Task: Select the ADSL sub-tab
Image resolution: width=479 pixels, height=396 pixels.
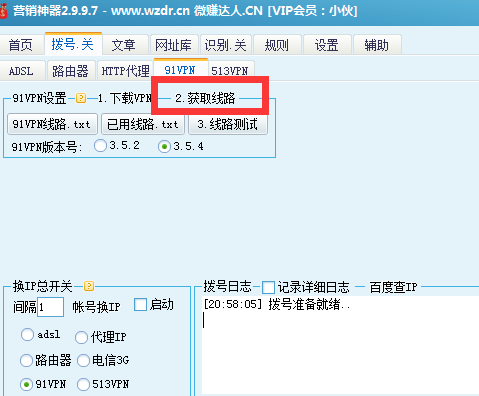Action: click(x=21, y=71)
